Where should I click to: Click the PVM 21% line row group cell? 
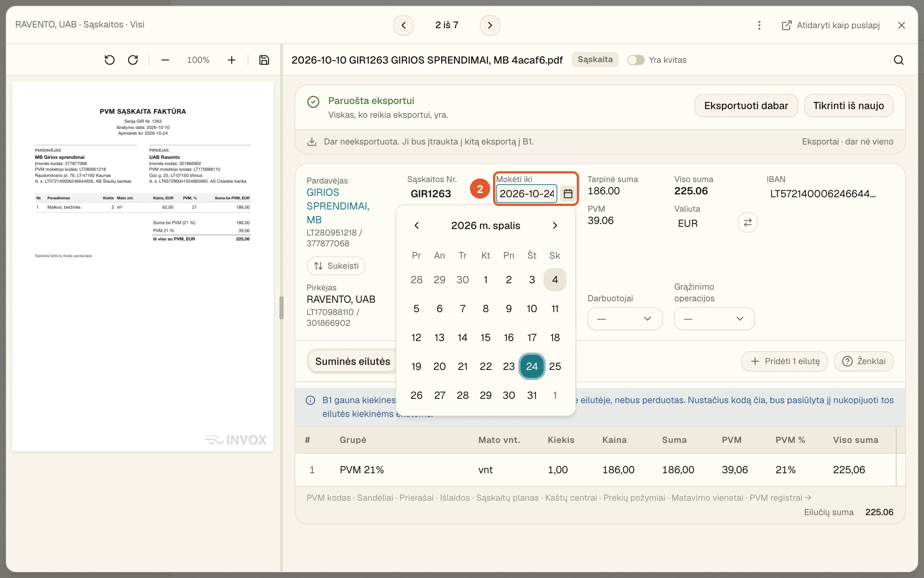coord(362,470)
